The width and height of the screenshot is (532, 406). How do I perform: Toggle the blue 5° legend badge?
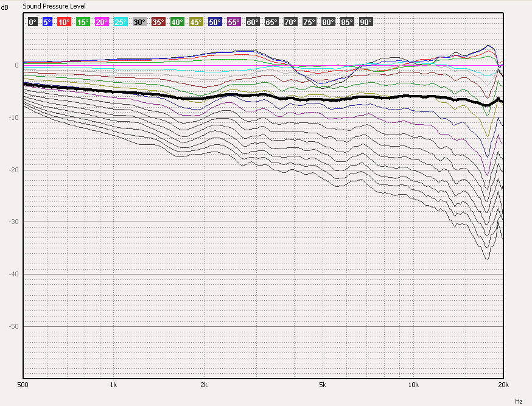(x=47, y=23)
